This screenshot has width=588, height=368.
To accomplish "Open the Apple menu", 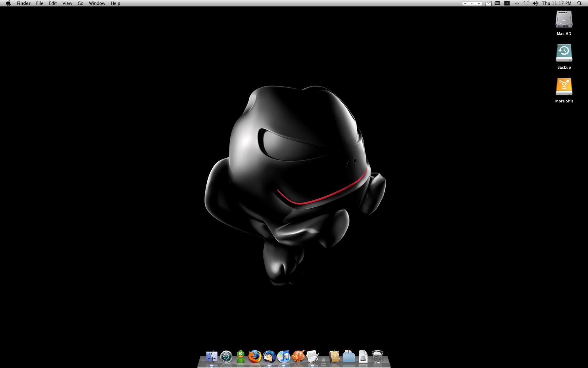I will click(x=8, y=3).
